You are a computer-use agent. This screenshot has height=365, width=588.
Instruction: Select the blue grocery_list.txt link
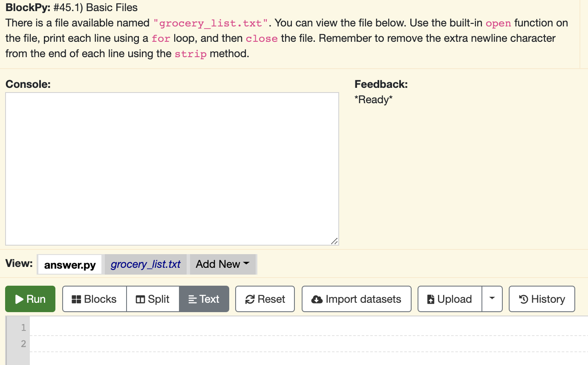(x=145, y=264)
